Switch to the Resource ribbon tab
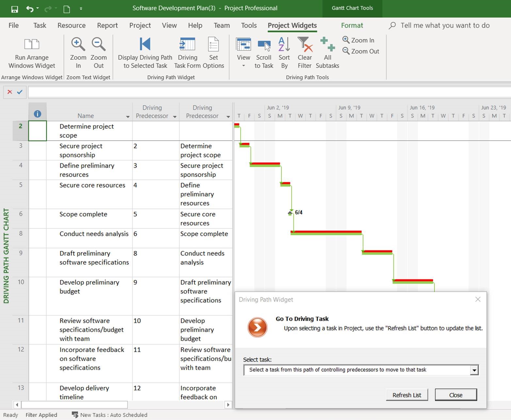Image resolution: width=511 pixels, height=420 pixels. pyautogui.click(x=71, y=25)
